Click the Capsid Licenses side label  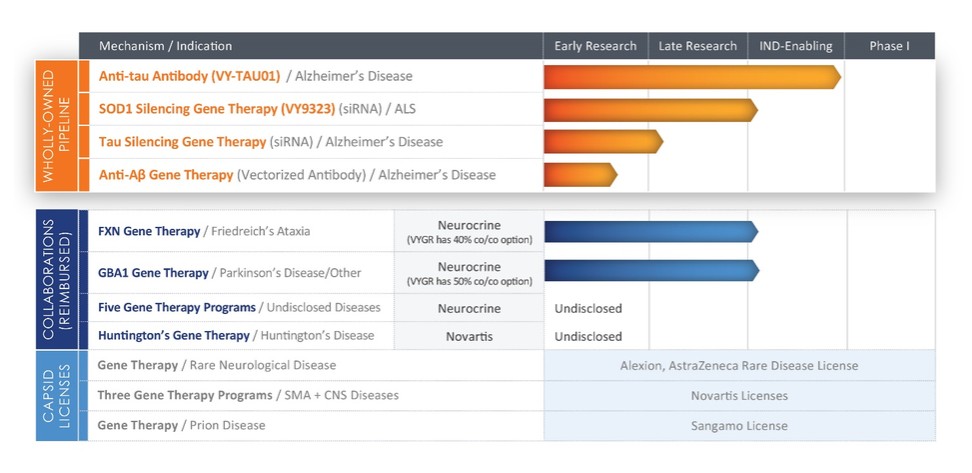57,395
